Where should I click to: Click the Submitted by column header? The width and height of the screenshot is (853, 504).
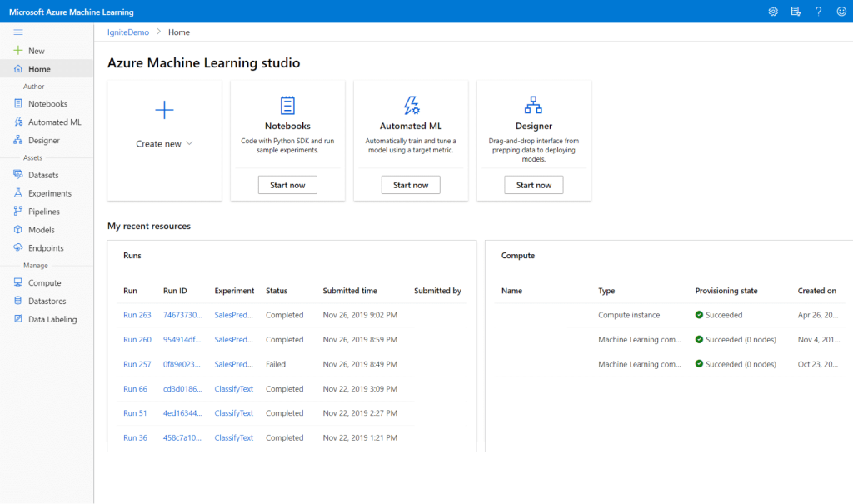[x=437, y=291]
